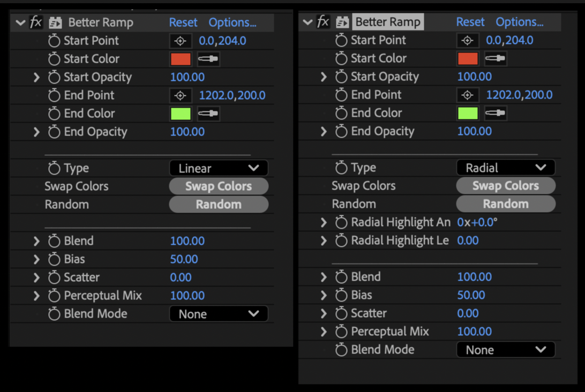Open red Start Color swatch in right panel
Image resolution: width=585 pixels, height=392 pixels.
[x=468, y=58]
